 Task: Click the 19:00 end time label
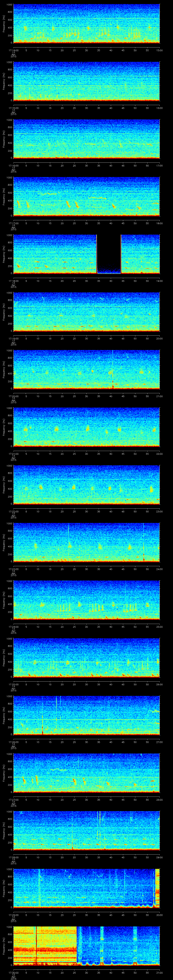(x=159, y=281)
